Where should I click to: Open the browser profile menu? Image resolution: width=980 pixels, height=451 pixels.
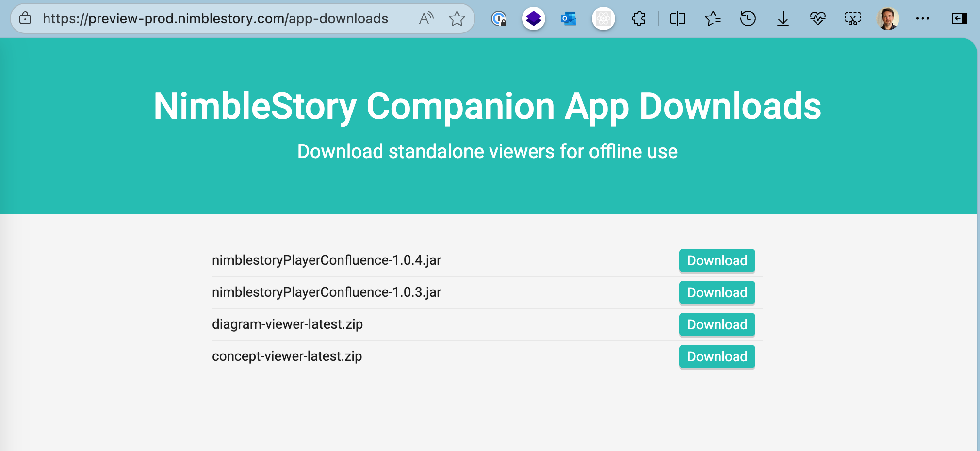[x=888, y=18]
